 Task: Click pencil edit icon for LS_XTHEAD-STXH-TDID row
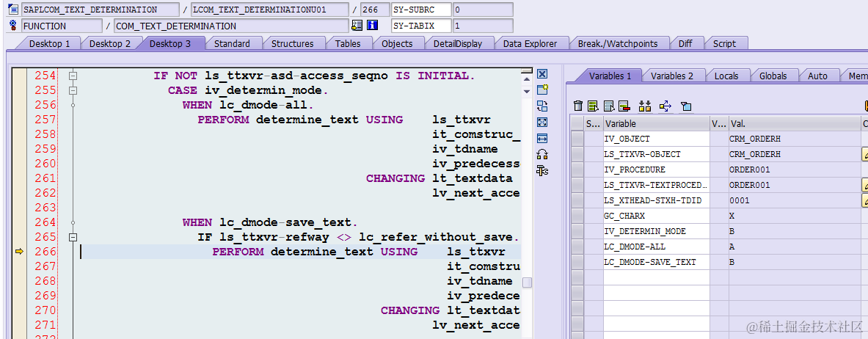pos(865,200)
